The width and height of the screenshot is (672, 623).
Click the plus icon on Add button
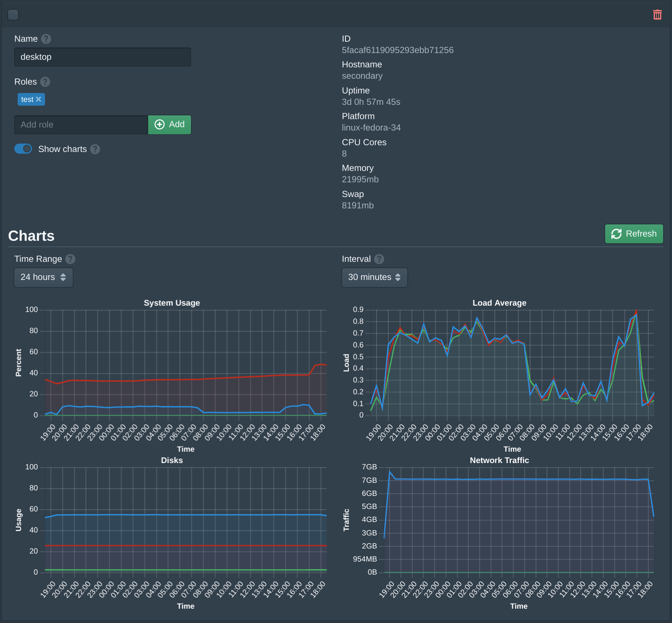159,125
